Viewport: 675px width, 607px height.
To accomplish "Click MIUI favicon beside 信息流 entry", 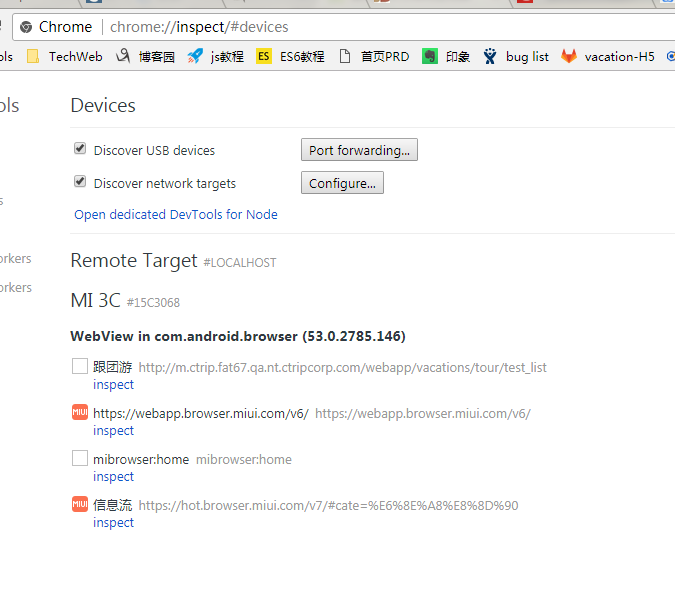I will point(80,504).
